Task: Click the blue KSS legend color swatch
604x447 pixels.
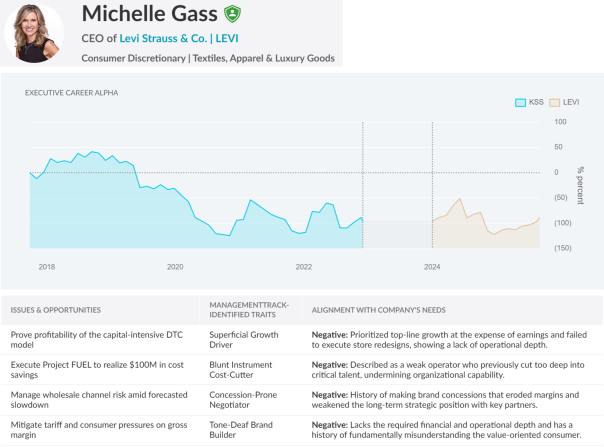Action: tap(520, 102)
